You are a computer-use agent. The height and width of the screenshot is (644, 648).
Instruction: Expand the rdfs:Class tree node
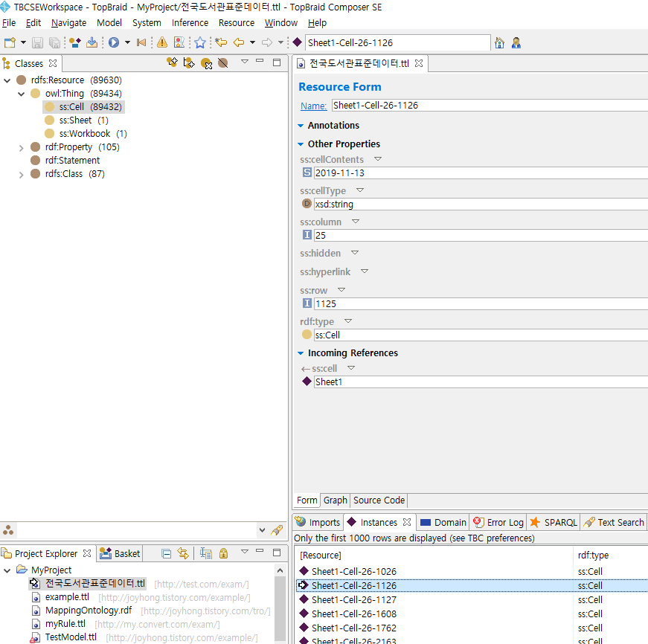pyautogui.click(x=21, y=174)
